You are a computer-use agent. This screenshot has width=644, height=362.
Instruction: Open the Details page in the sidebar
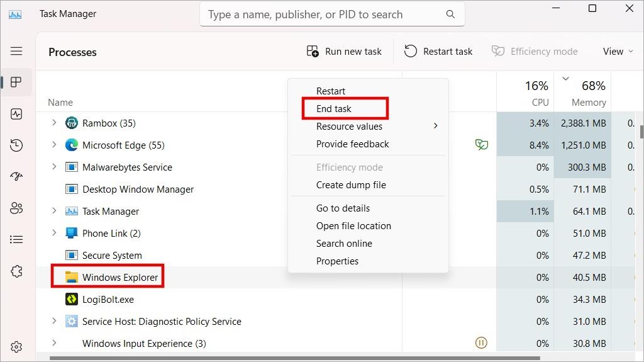tap(16, 239)
